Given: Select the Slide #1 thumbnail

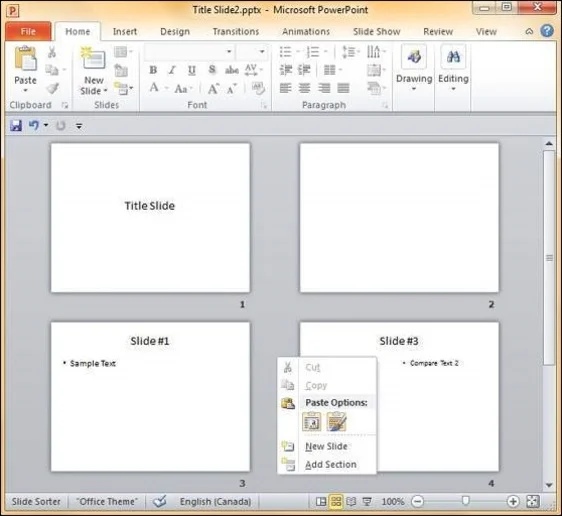Looking at the screenshot, I should tap(150, 397).
